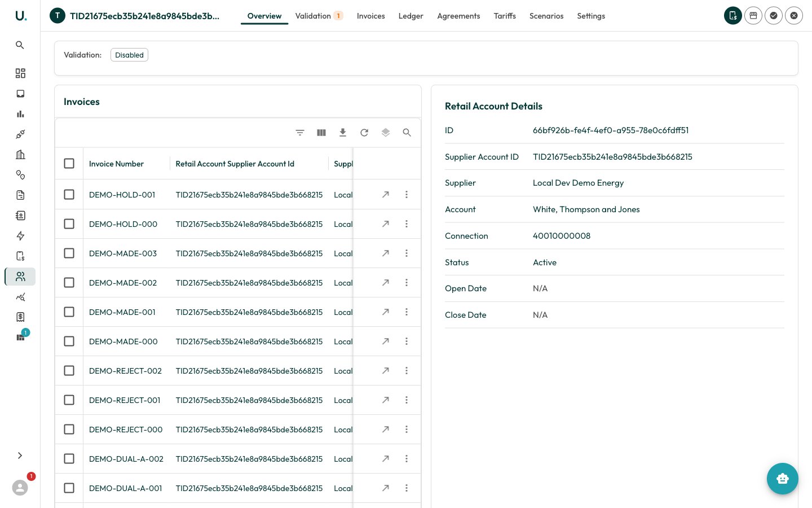This screenshot has width=812, height=508.
Task: Open the map pins locations icon
Action: pos(20,175)
